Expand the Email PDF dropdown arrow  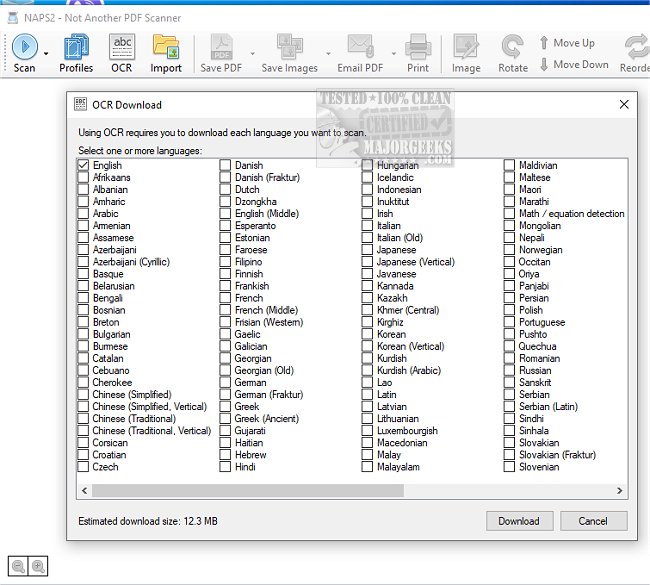pos(394,53)
